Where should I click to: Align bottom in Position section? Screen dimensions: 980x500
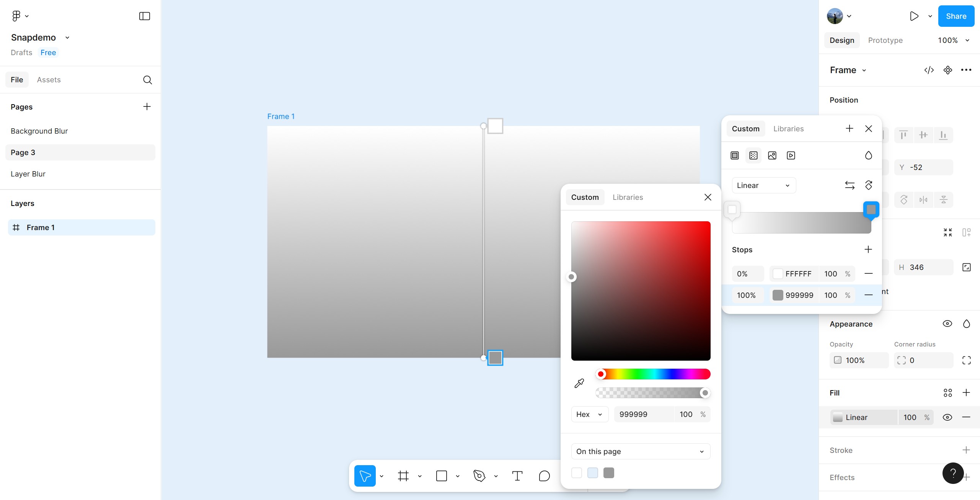click(x=944, y=135)
